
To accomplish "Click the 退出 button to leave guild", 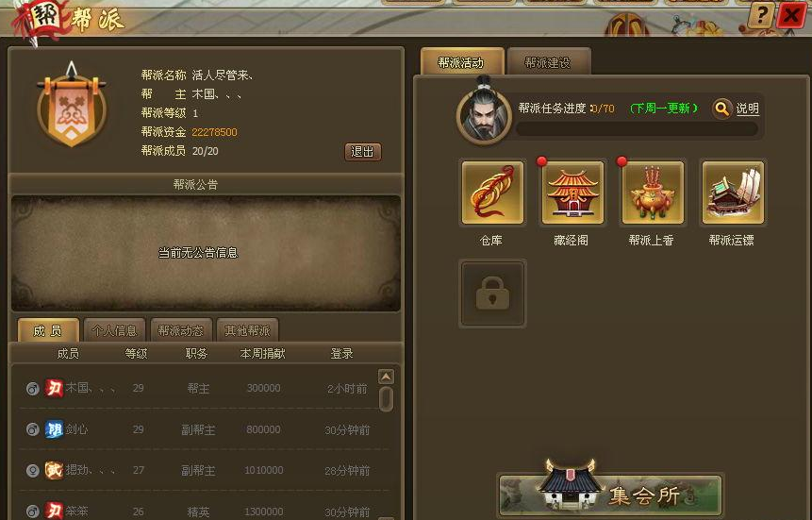I will click(362, 151).
